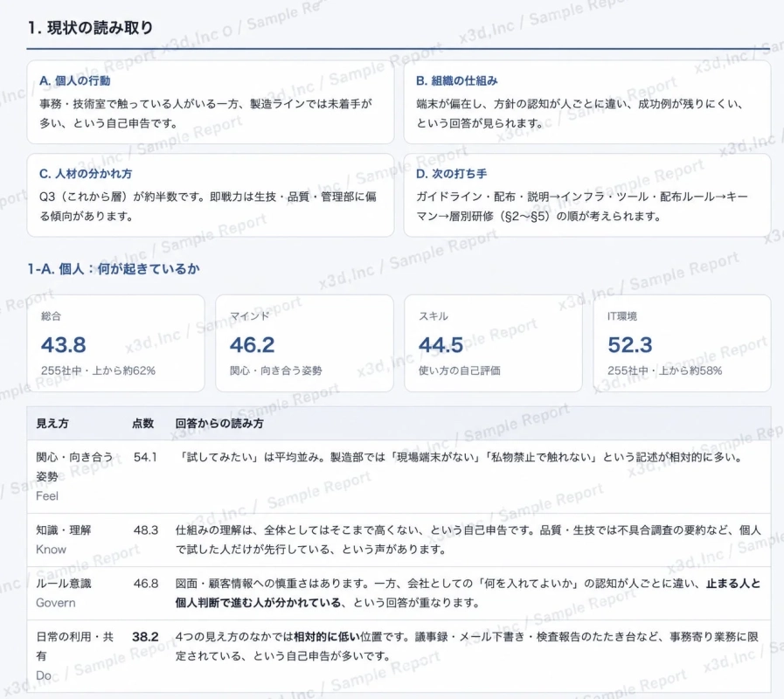Click the text starting '「試してみたい」は平均並み'

coord(459,457)
